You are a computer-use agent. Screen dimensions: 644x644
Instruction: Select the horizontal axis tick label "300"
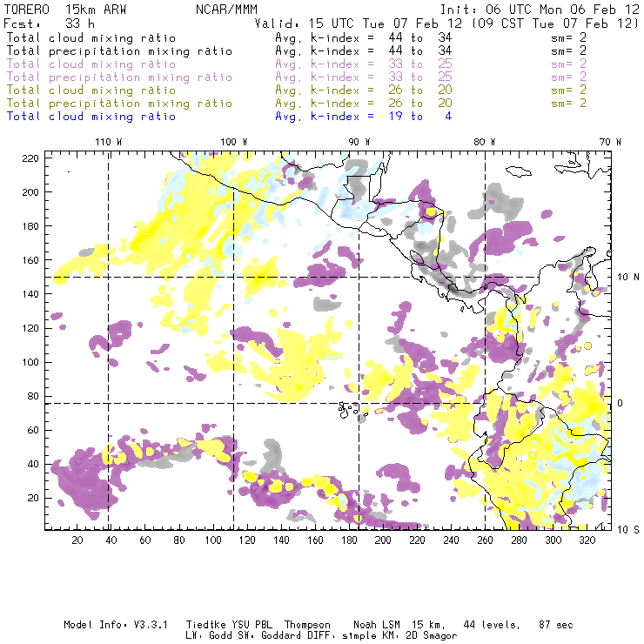(x=553, y=540)
